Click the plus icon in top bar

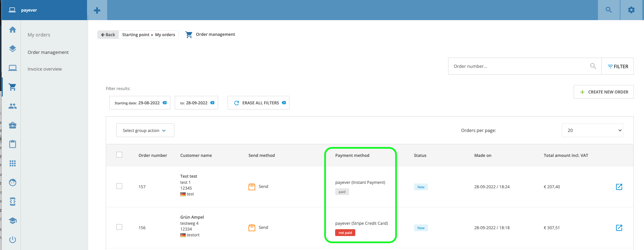(97, 10)
